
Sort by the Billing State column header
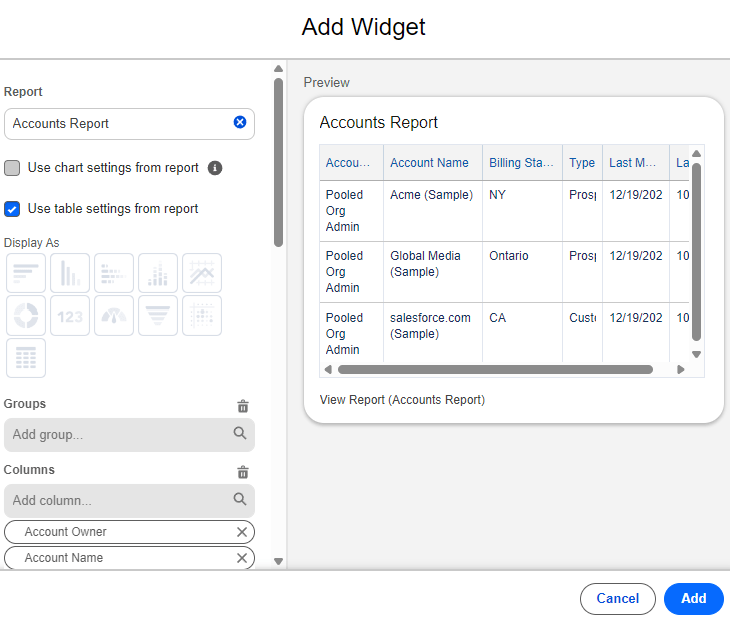point(521,163)
